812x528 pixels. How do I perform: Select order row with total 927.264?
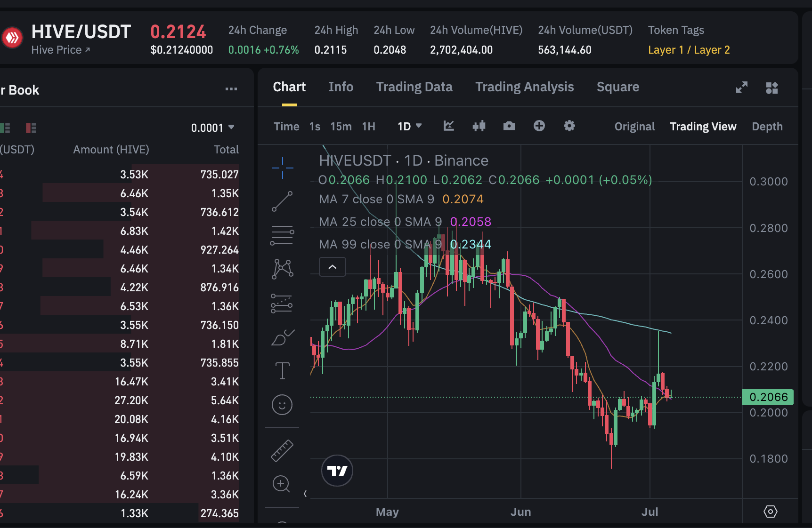click(120, 250)
